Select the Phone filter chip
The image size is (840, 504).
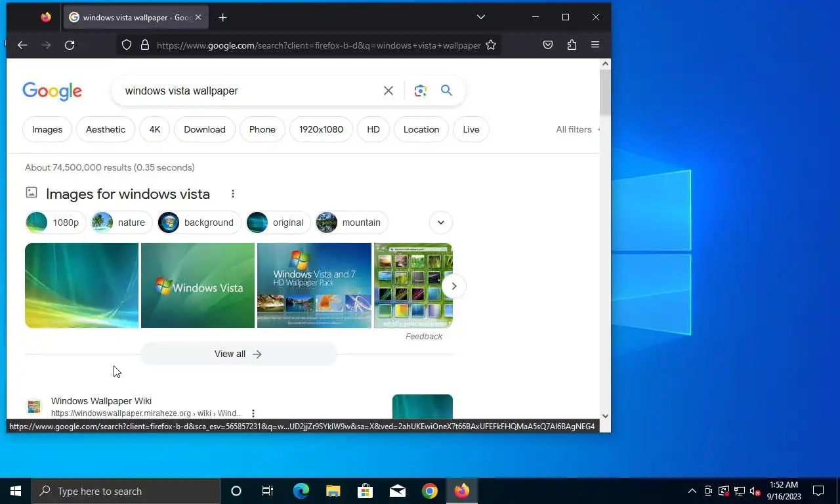262,129
